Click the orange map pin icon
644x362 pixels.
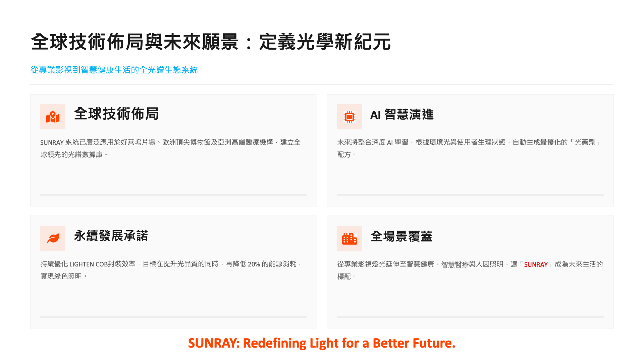53,117
